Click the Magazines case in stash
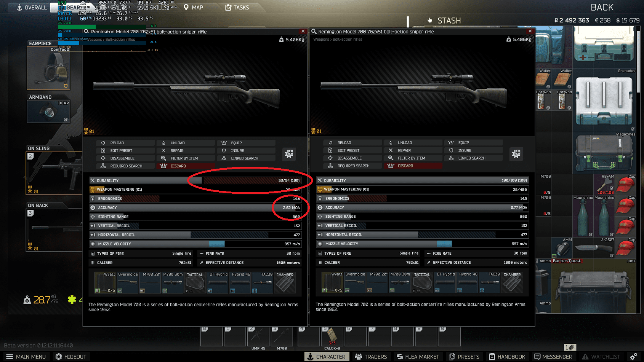The image size is (644, 362). pos(604,153)
